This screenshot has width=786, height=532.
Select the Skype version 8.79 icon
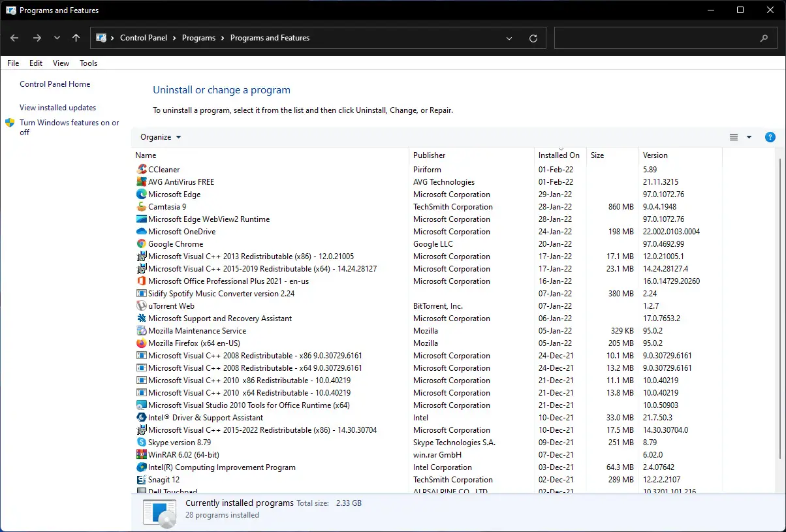[142, 443]
